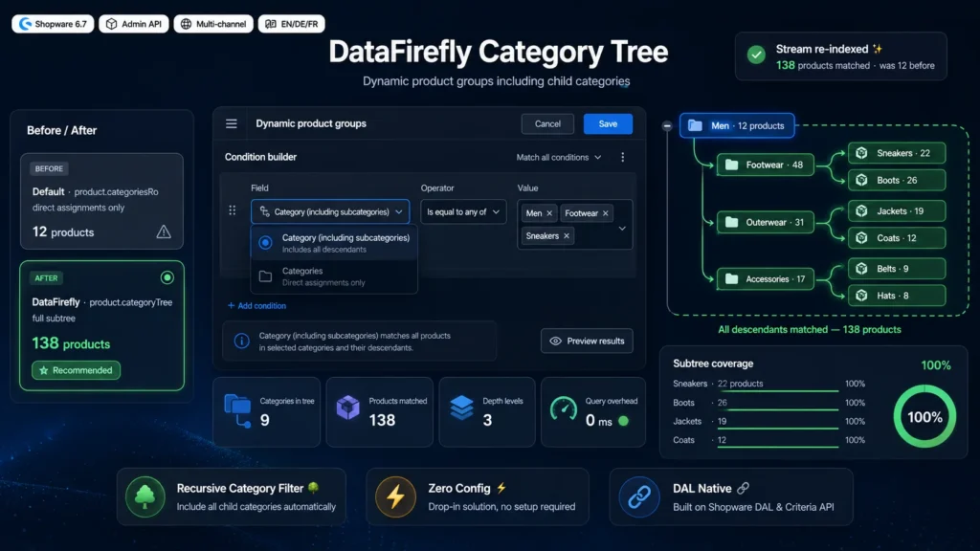Click the Jackets row in Subtree coverage

pyautogui.click(x=768, y=422)
